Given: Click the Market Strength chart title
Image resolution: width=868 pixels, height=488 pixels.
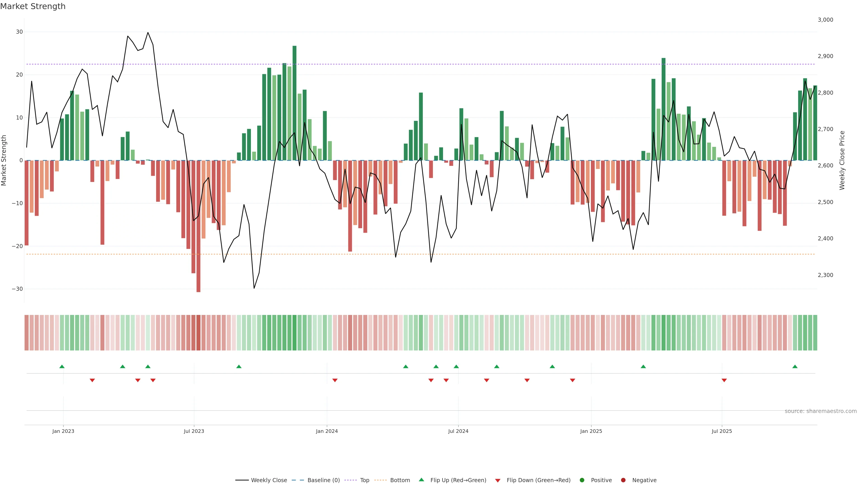Looking at the screenshot, I should (x=33, y=6).
